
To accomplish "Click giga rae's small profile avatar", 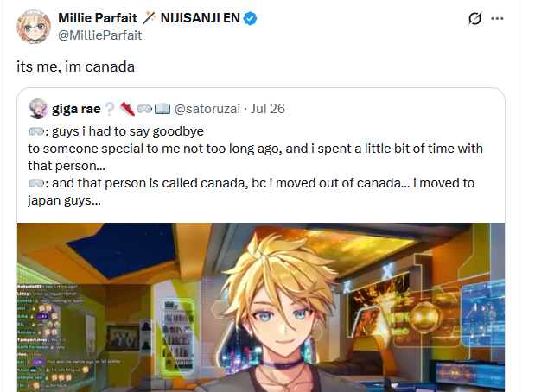I will click(x=38, y=109).
